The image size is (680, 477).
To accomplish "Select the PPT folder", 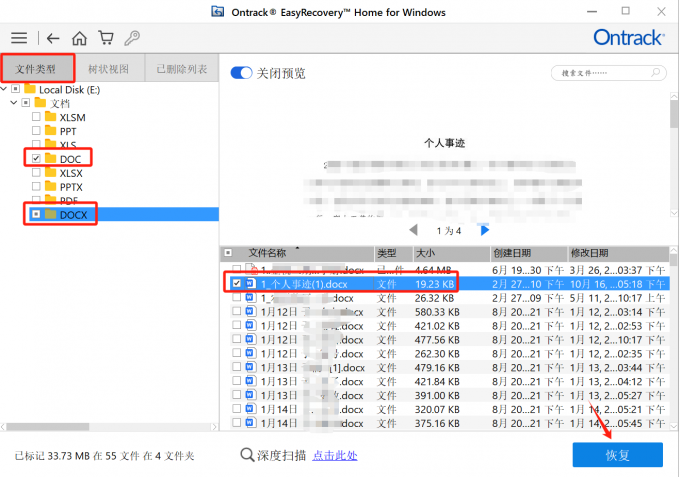I will (x=68, y=131).
